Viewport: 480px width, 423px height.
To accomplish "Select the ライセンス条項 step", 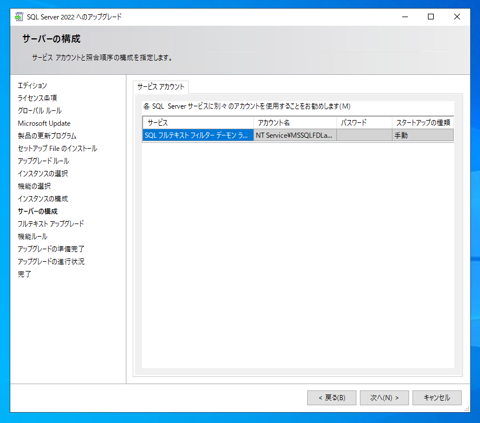I will point(37,98).
